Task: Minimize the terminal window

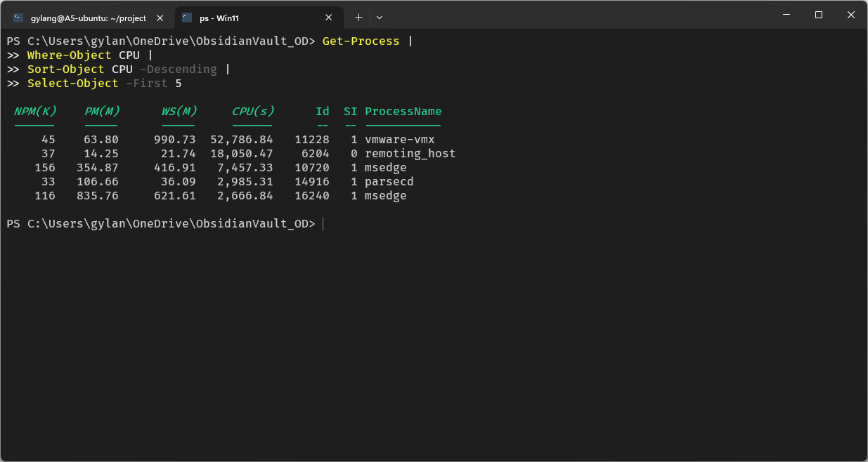Action: [786, 15]
